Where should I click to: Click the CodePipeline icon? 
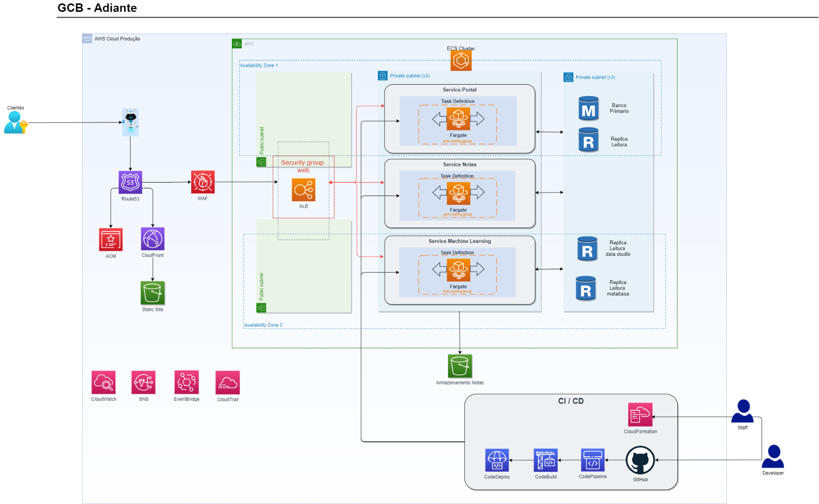pos(593,460)
